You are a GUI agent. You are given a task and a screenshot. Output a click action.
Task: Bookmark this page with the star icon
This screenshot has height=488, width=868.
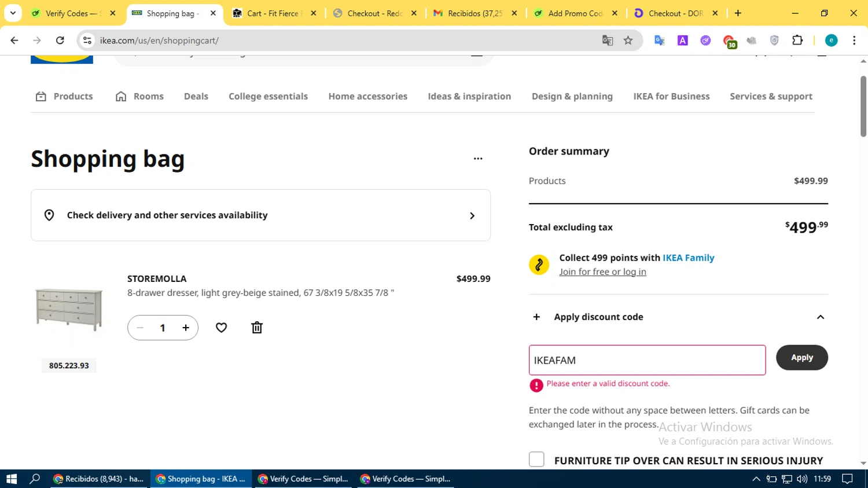click(628, 40)
